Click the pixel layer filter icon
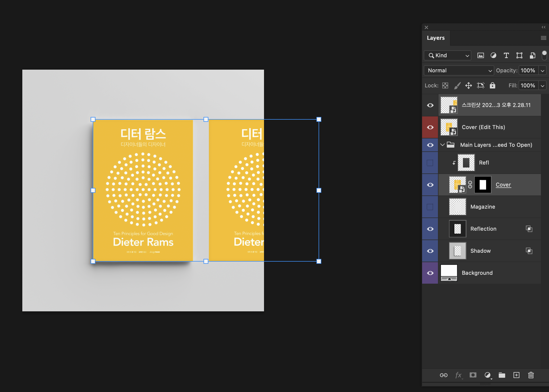Screen dimensions: 549x392 [x=480, y=55]
